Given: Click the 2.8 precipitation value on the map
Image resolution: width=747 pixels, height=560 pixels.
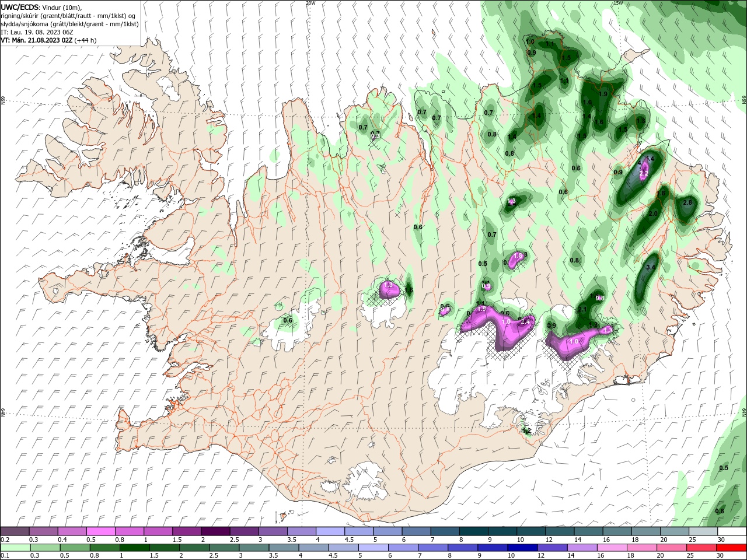Looking at the screenshot, I should (x=687, y=202).
